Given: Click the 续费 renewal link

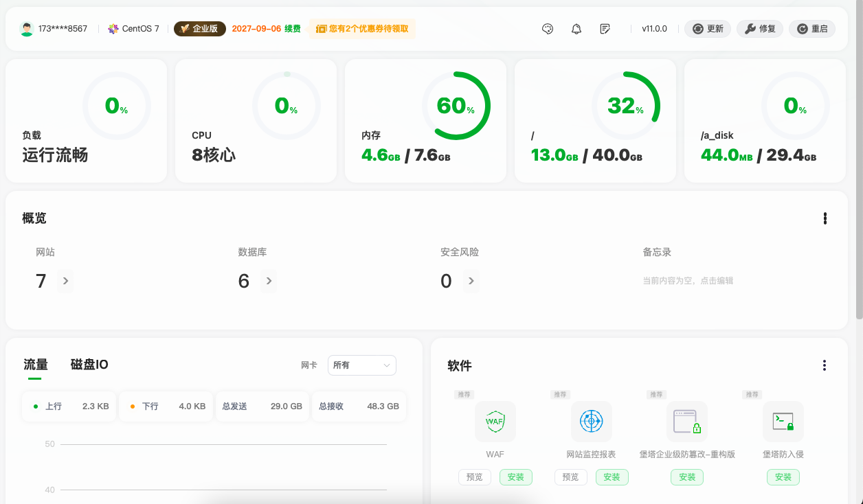Looking at the screenshot, I should pos(293,29).
